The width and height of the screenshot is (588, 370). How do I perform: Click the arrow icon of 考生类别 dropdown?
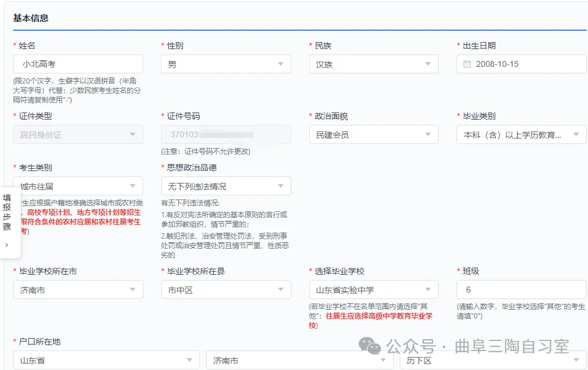coord(133,186)
